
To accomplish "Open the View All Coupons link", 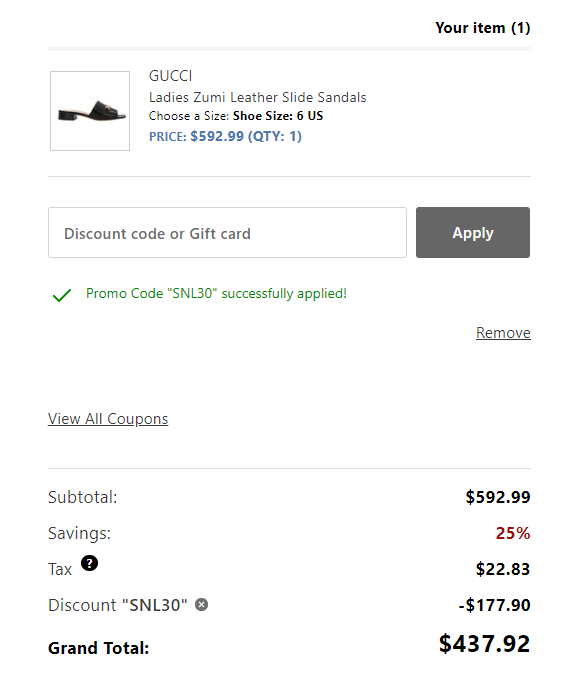I will coord(108,419).
